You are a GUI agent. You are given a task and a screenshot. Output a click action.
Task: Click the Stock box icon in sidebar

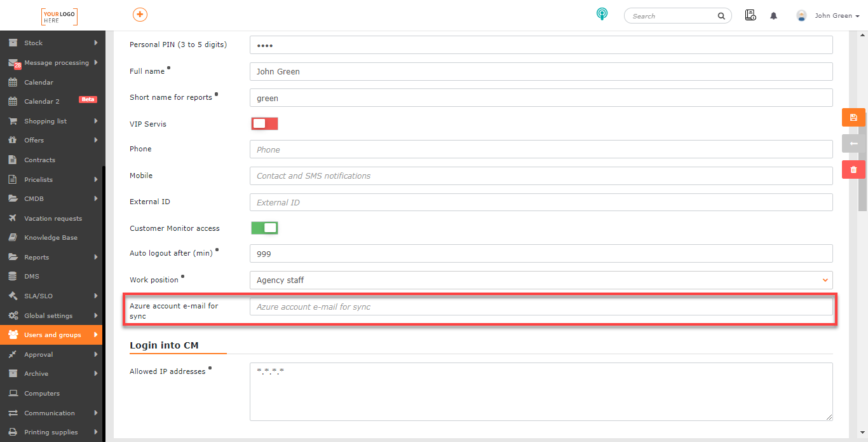13,43
